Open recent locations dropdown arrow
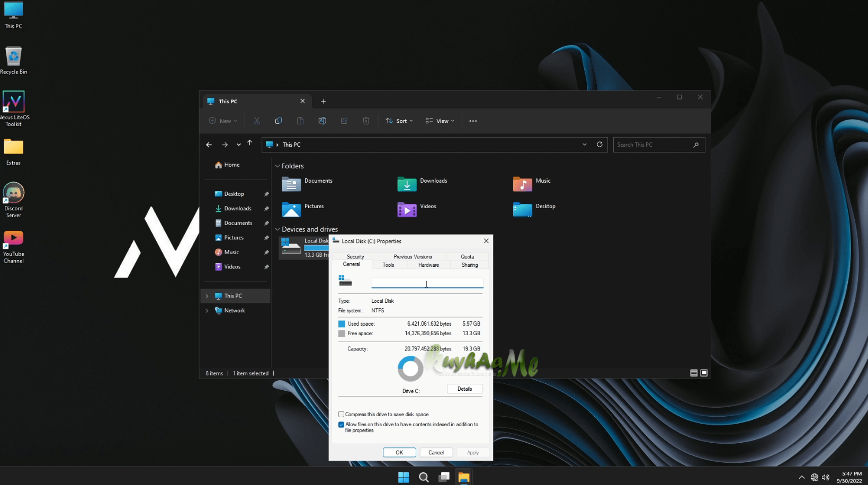 pyautogui.click(x=238, y=145)
